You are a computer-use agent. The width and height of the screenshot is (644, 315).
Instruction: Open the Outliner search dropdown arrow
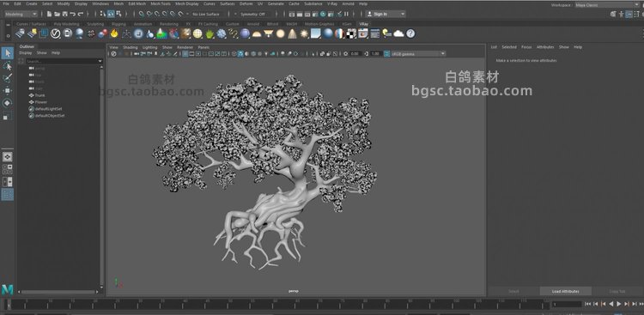click(x=100, y=61)
